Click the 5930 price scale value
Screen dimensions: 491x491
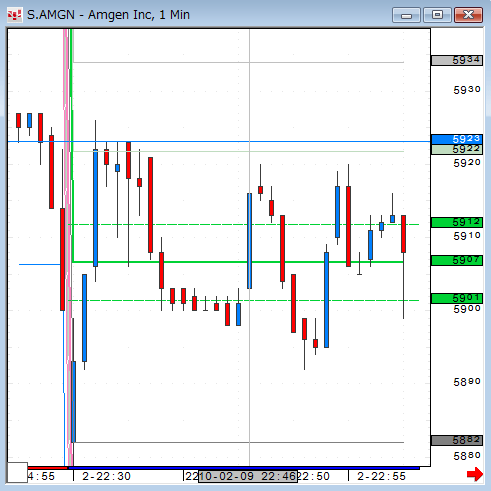pyautogui.click(x=467, y=90)
